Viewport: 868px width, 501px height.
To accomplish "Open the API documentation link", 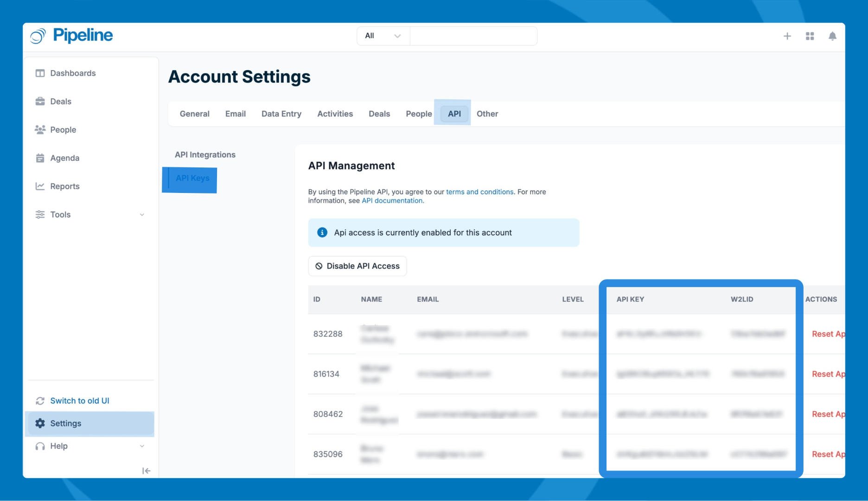I will coord(392,201).
